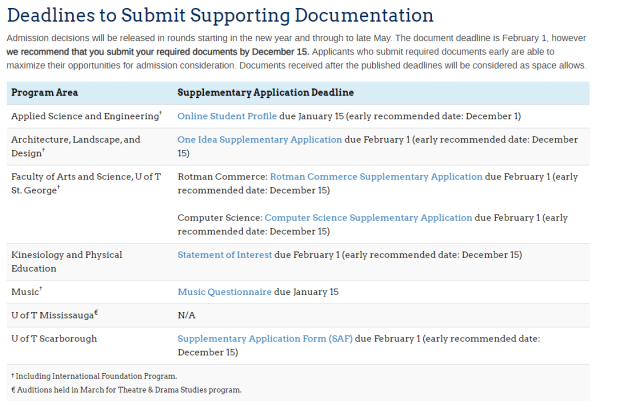Click the 'Rotman Commerce:' label text
This screenshot has height=406, width=624.
[222, 176]
